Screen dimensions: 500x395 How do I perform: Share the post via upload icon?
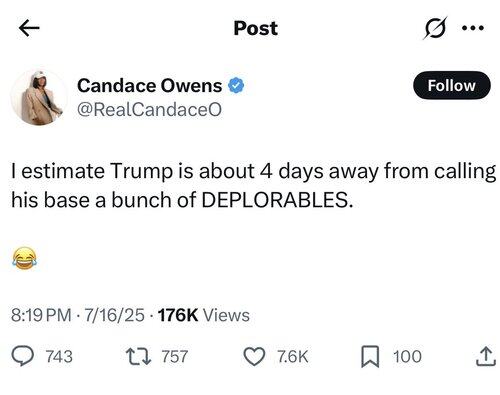[x=486, y=356]
